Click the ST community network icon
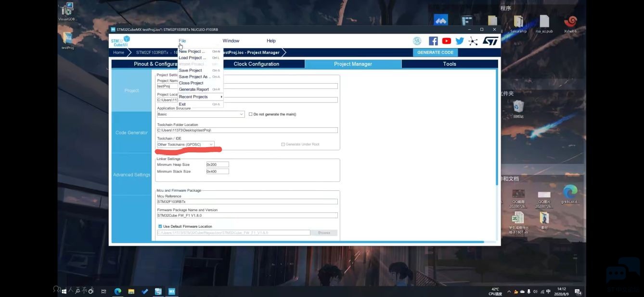 tap(474, 41)
